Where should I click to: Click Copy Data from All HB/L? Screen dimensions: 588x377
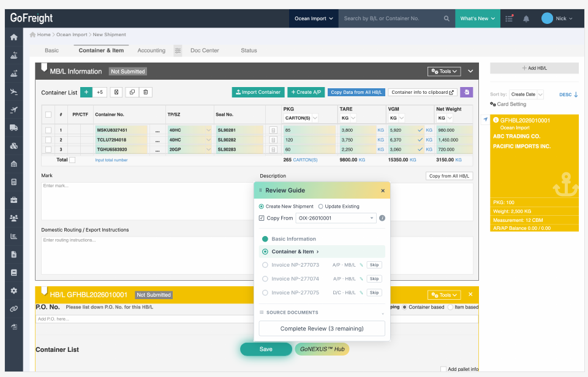(x=356, y=92)
